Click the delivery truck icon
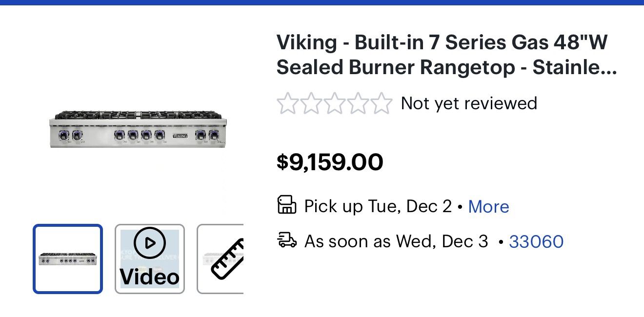Image resolution: width=644 pixels, height=317 pixels. coord(288,240)
